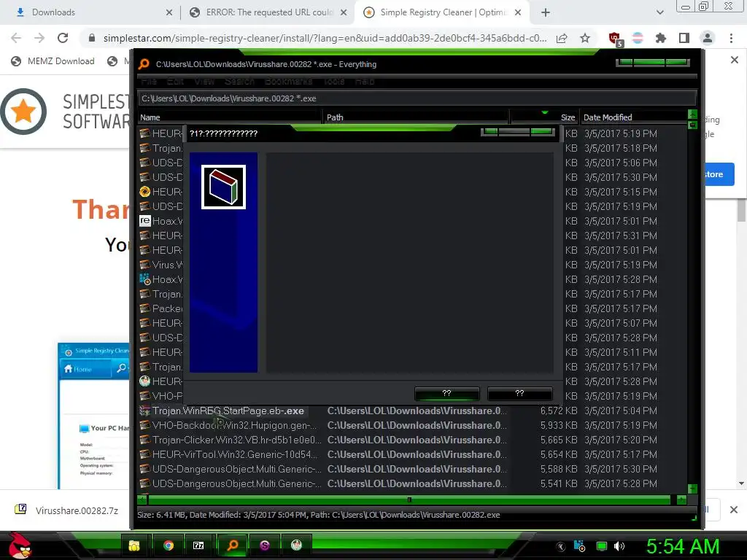
Task: Click the volume speaker tray icon
Action: click(619, 546)
